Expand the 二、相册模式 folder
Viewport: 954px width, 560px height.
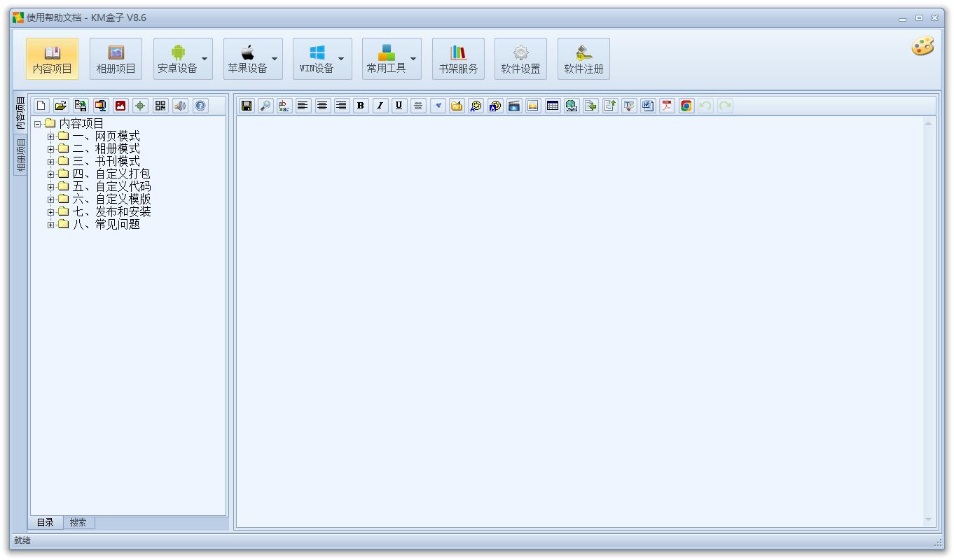[50, 149]
